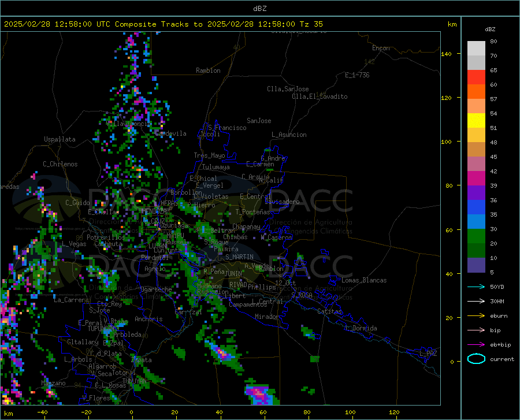Click the Potrerillos place label
This screenshot has height=420, width=520.
[x=106, y=237]
